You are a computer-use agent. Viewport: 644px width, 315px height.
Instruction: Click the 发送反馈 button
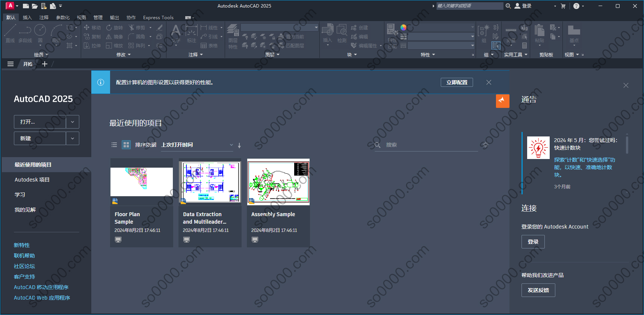pos(538,290)
